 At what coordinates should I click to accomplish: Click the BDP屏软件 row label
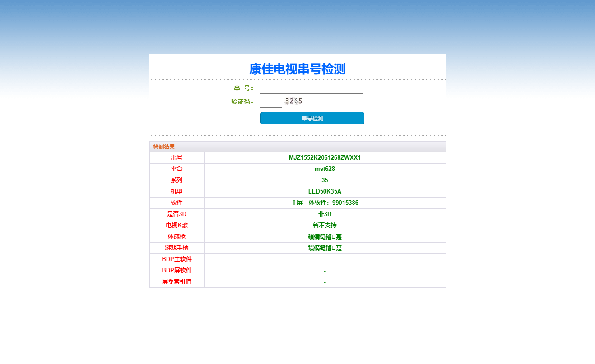(177, 271)
